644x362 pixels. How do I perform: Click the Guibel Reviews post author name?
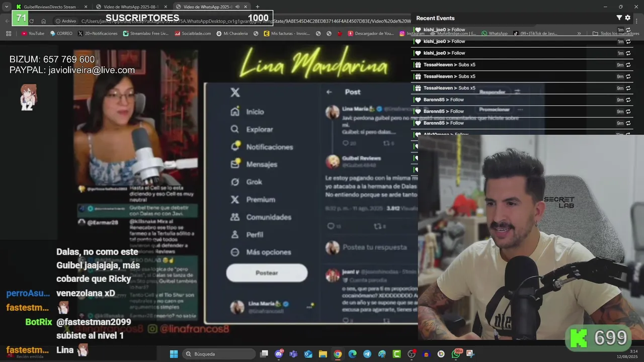(361, 158)
